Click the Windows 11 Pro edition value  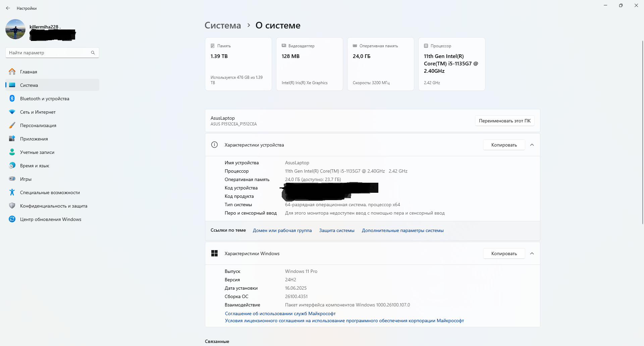pos(301,271)
